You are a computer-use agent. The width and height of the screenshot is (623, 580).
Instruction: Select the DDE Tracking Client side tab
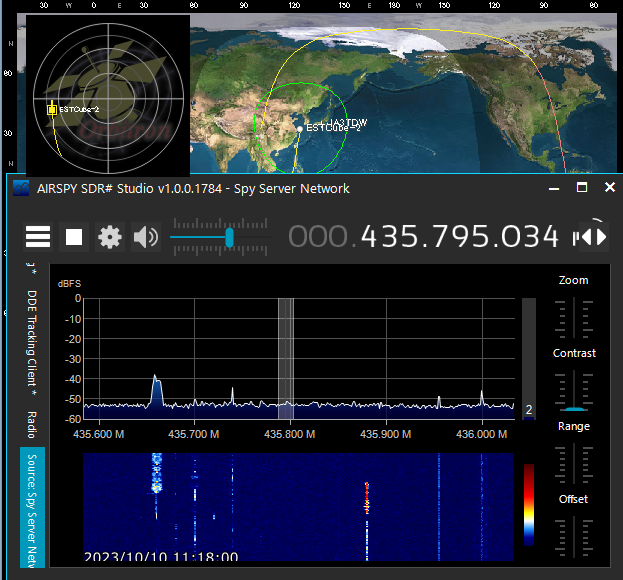(x=32, y=343)
